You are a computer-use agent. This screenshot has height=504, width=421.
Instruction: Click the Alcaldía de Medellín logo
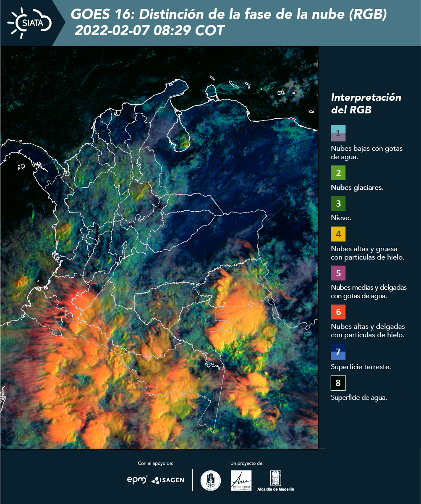[x=276, y=481]
